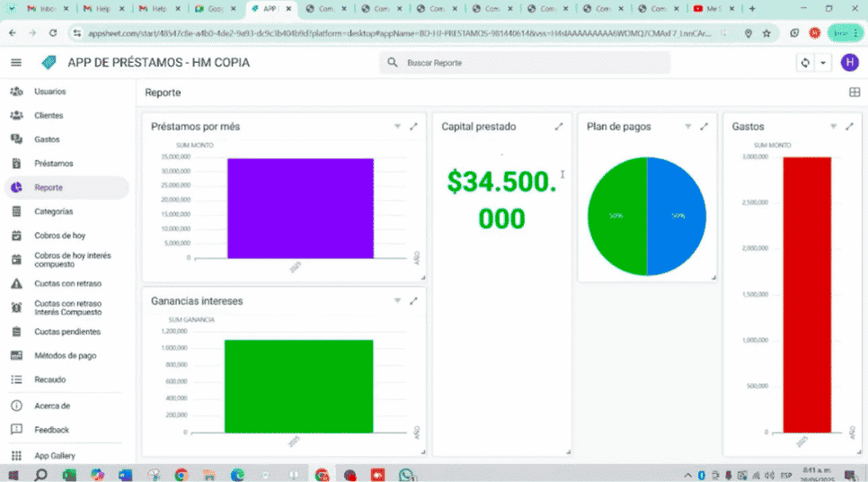Viewport: 868px width, 482px height.
Task: Open Usuarios in the sidebar
Action: tap(66, 92)
